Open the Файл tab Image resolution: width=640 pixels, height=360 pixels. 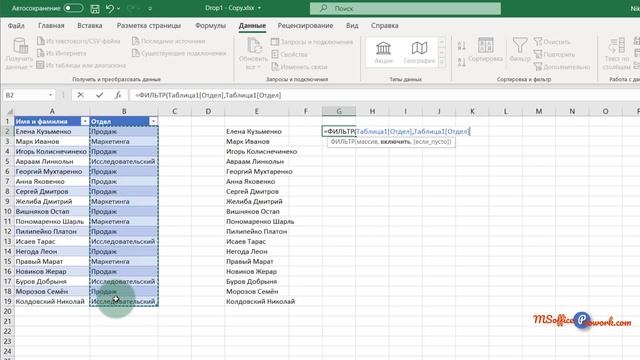[16, 25]
